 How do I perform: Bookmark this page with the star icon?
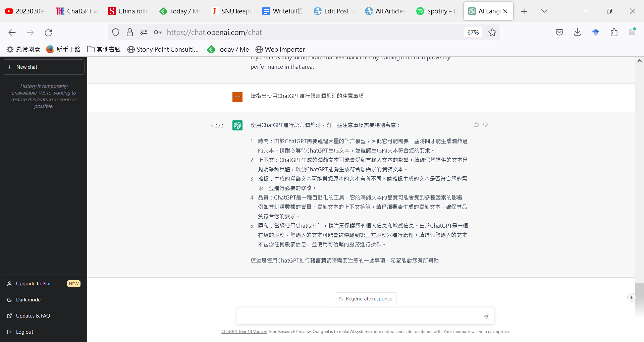point(492,33)
